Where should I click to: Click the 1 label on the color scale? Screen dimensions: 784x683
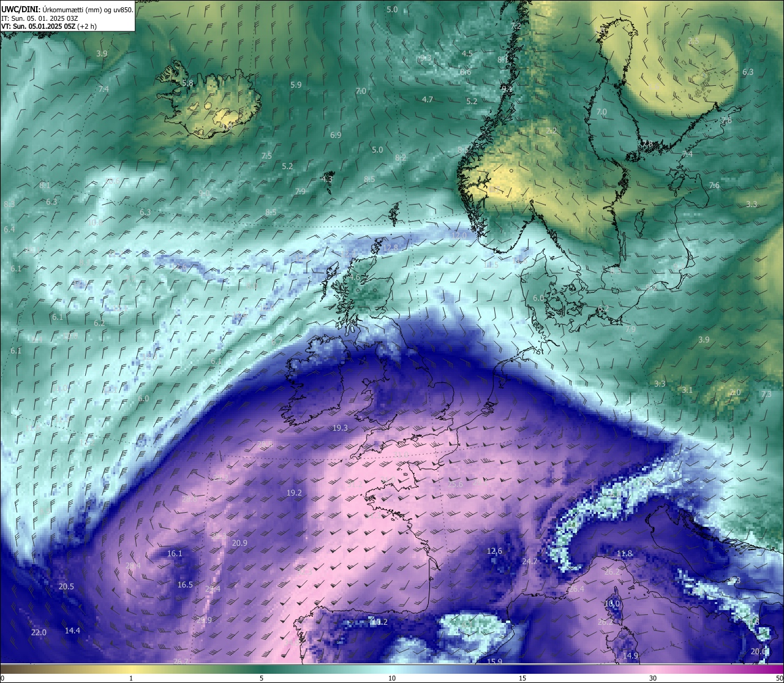pos(131,678)
